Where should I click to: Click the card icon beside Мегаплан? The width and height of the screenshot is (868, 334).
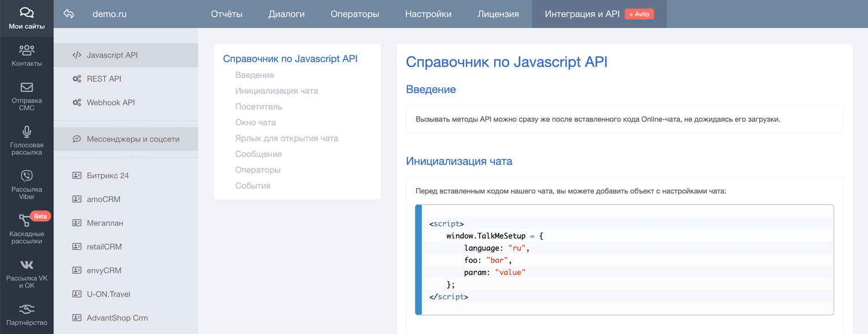point(76,222)
